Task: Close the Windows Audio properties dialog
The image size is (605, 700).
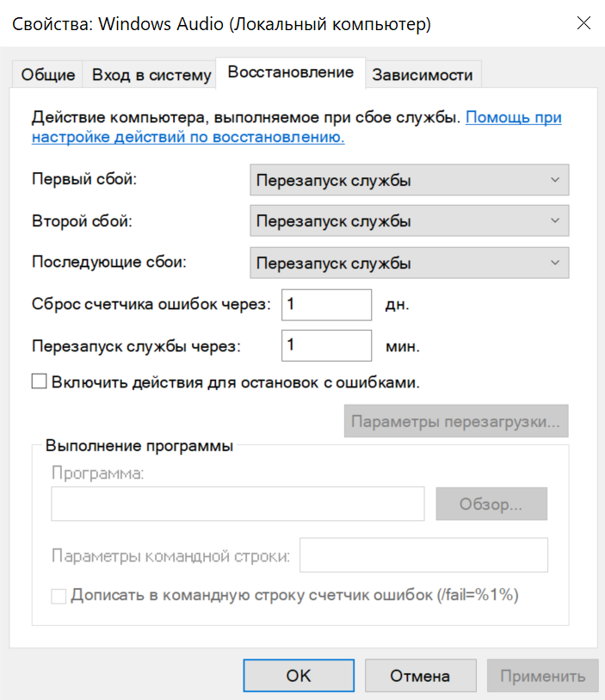Action: click(x=583, y=24)
